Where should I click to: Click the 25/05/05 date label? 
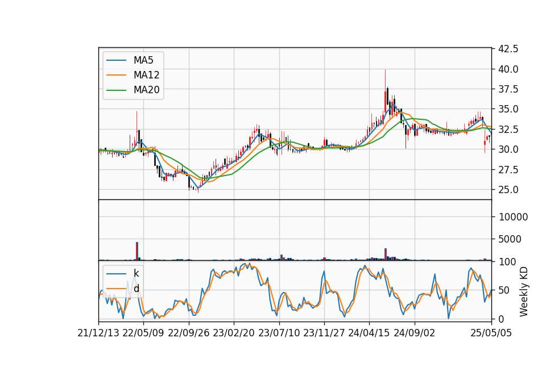coord(491,333)
